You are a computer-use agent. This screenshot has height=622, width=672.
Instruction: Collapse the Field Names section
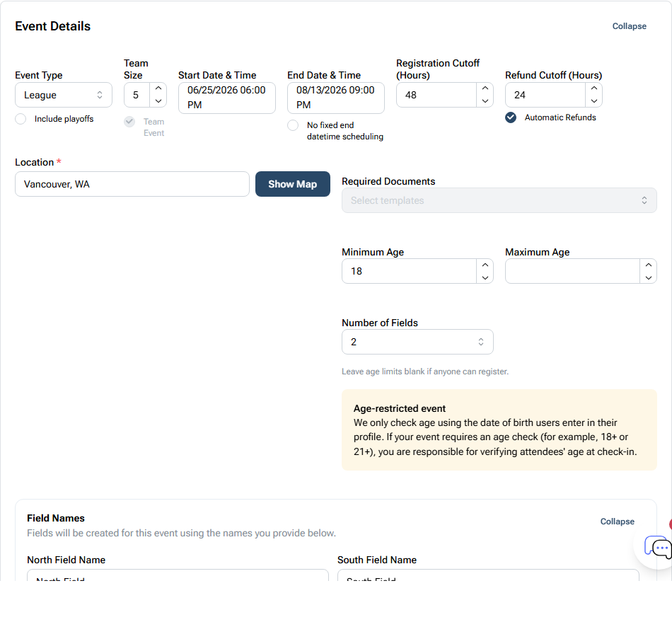click(617, 522)
